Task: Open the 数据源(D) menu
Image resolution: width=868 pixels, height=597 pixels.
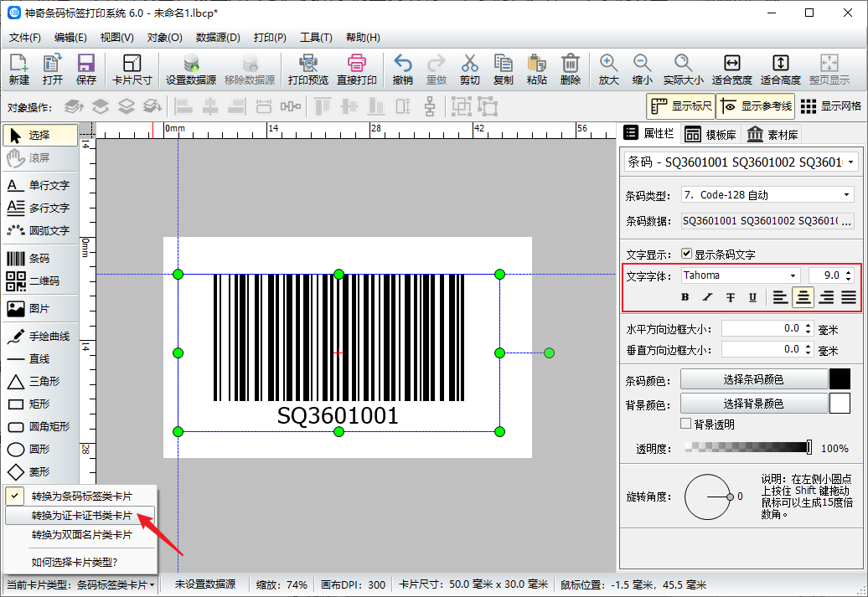Action: point(218,38)
